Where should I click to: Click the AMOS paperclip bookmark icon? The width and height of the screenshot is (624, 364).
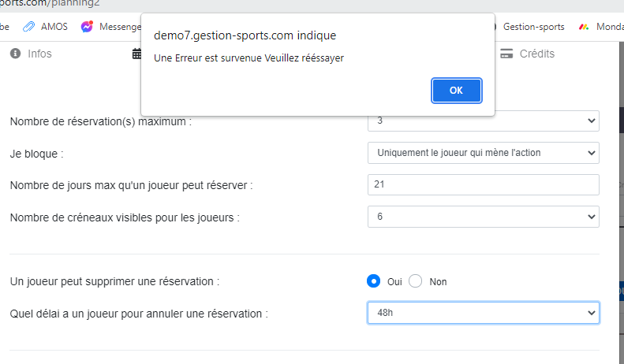(x=28, y=26)
